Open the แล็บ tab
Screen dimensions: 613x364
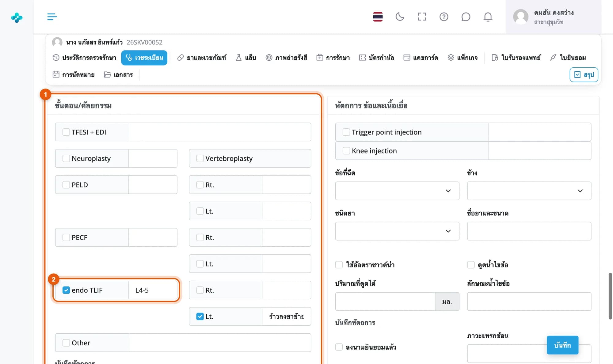point(246,58)
